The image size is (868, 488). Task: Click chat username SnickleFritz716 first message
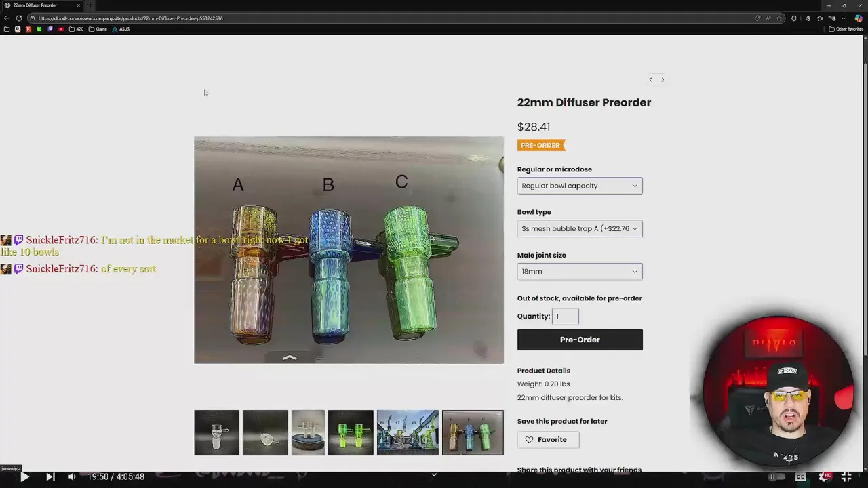point(61,241)
